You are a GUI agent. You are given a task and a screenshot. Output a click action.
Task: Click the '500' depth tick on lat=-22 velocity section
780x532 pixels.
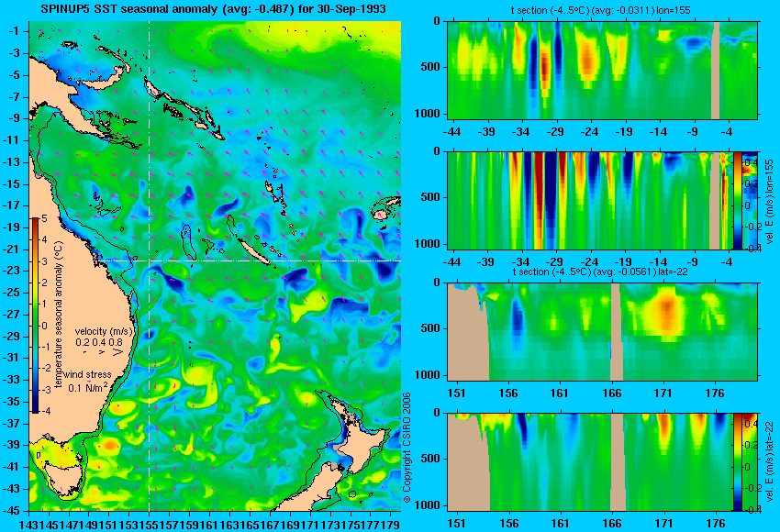coord(429,459)
